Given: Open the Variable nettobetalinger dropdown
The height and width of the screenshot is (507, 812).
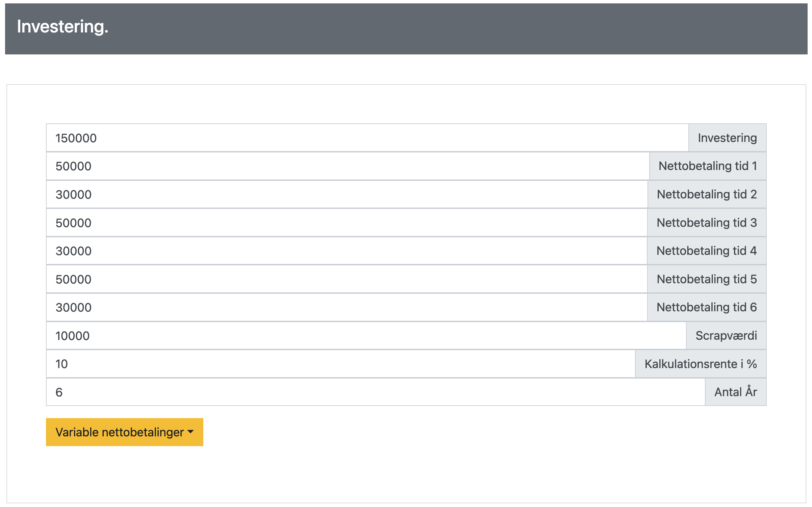Looking at the screenshot, I should click(124, 432).
